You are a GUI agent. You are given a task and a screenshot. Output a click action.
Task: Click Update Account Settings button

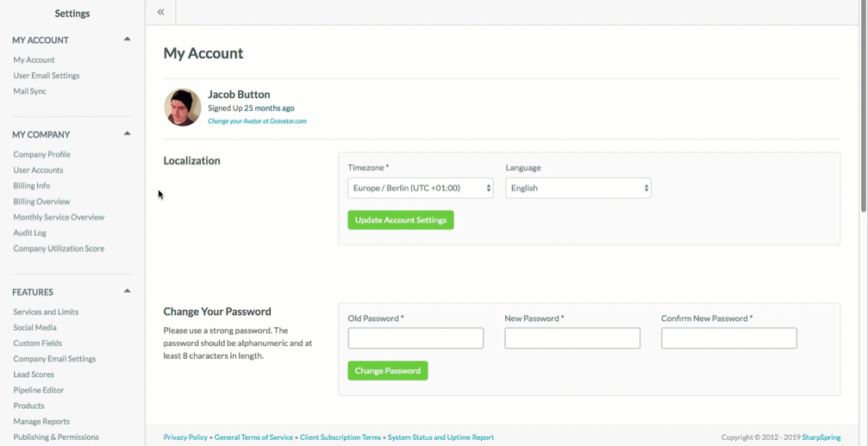point(401,220)
